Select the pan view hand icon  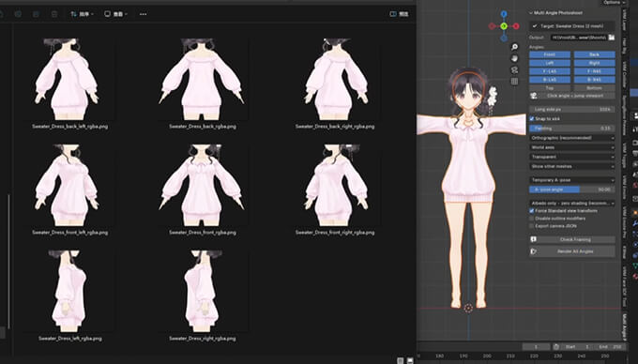515,58
